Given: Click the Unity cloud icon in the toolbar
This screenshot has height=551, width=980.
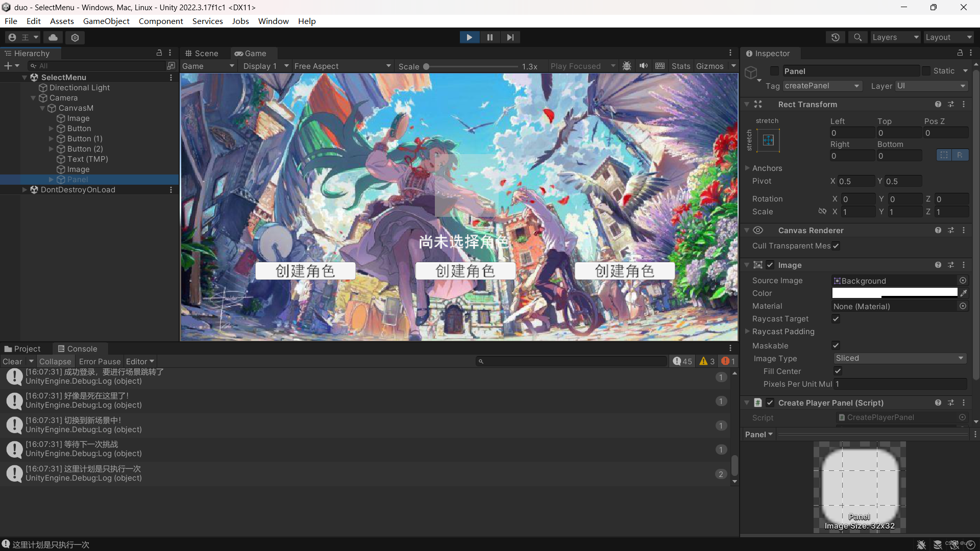Looking at the screenshot, I should 53,37.
